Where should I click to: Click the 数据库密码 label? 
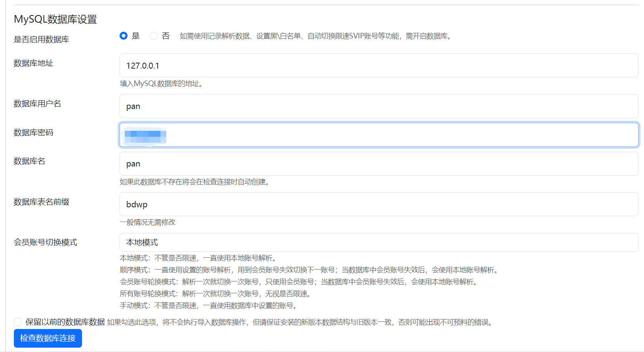(x=34, y=132)
